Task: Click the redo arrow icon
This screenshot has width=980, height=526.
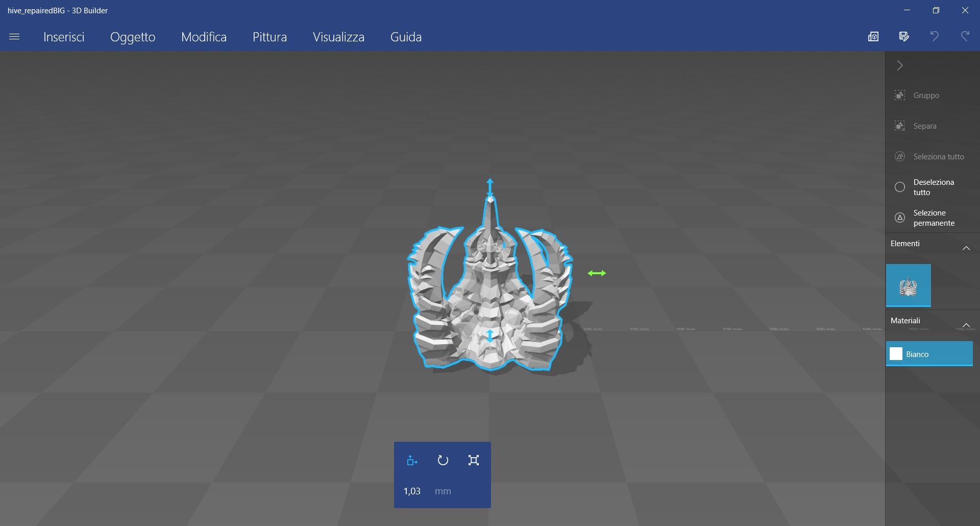Action: (965, 36)
